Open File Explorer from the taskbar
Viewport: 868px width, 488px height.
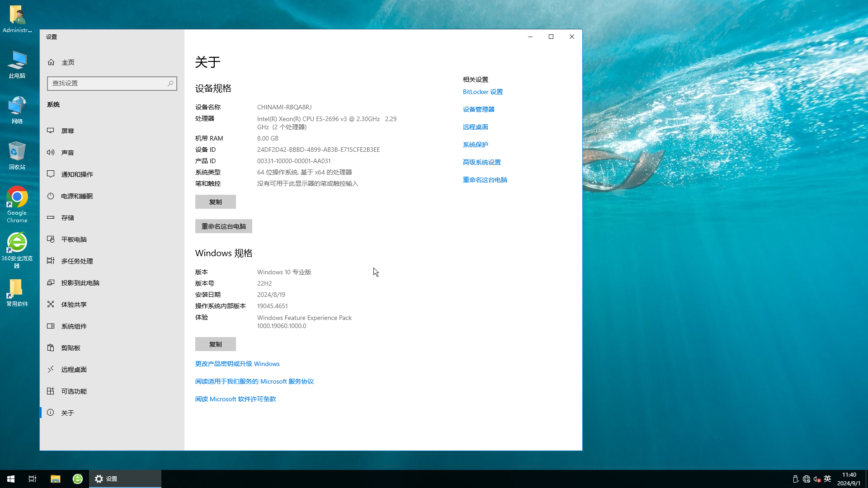56,479
